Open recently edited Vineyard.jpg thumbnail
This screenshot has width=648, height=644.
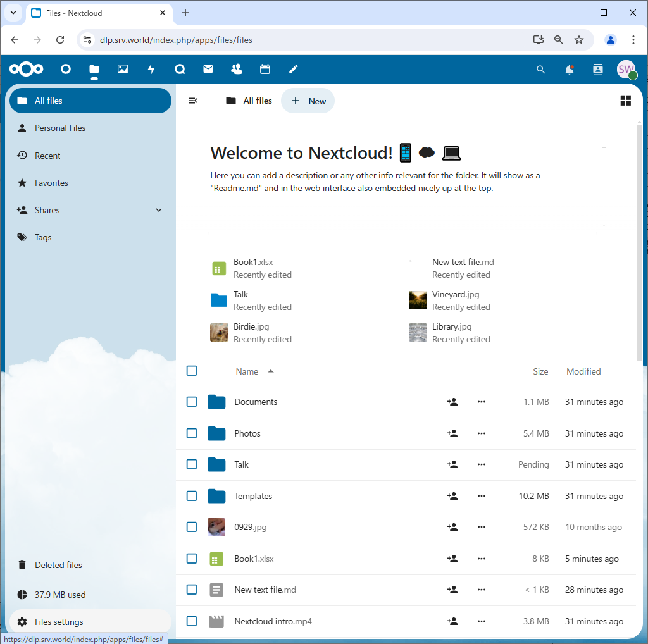[418, 300]
